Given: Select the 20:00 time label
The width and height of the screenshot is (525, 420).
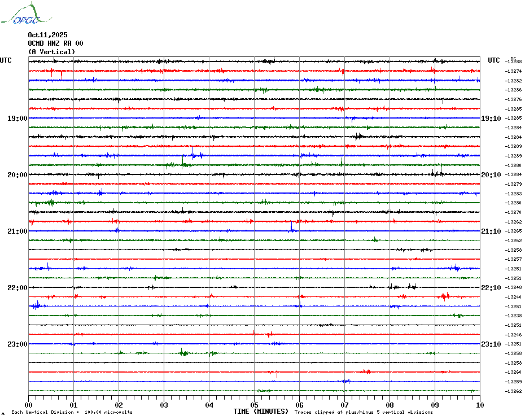Looking at the screenshot, I should point(17,175).
